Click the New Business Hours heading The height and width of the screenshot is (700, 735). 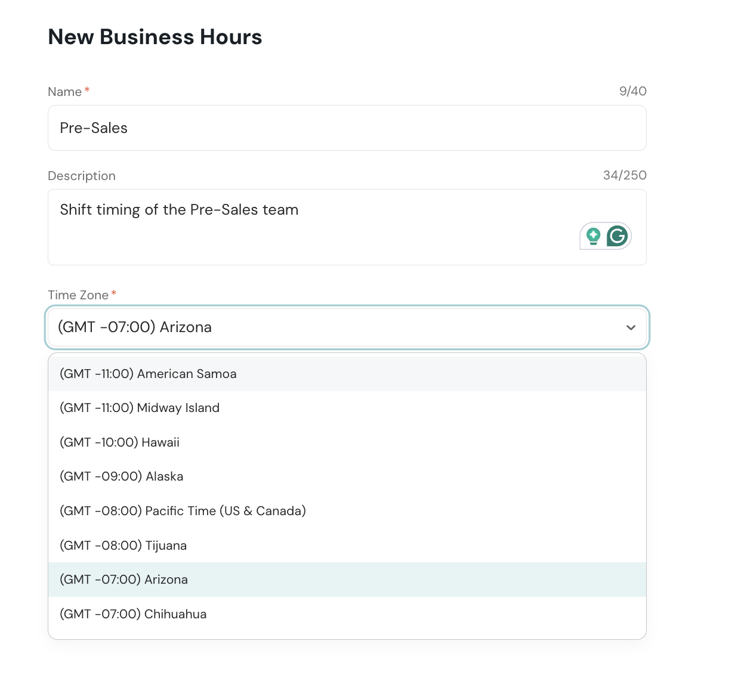tap(155, 37)
